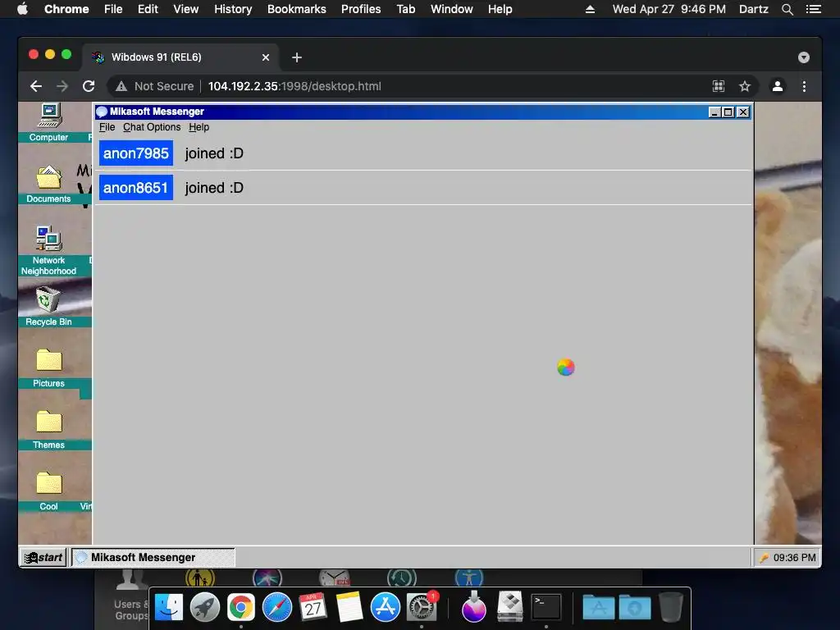Image resolution: width=840 pixels, height=630 pixels.
Task: Open the Trash in Dock
Action: click(x=671, y=608)
